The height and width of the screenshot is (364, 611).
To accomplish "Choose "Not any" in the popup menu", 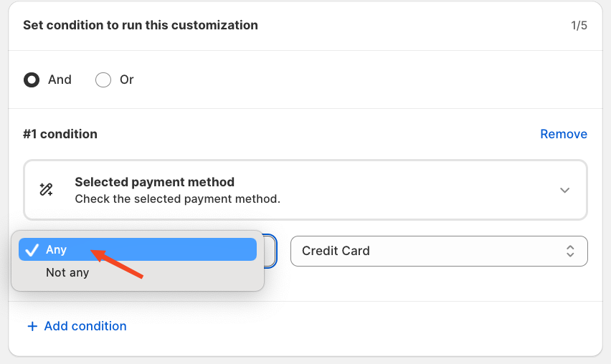I will (67, 272).
